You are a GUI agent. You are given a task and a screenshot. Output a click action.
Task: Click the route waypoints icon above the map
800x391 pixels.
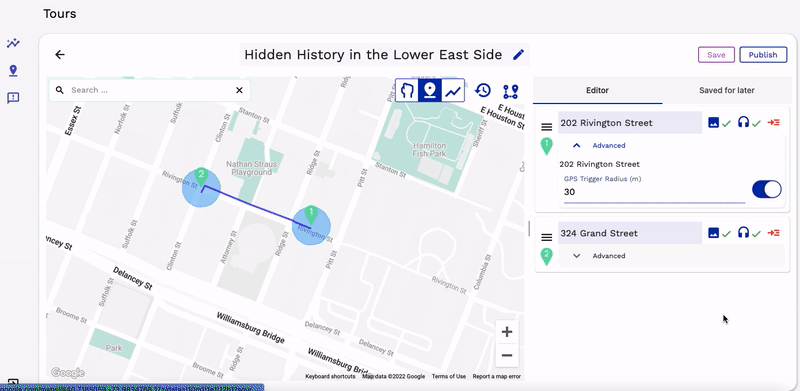(510, 91)
